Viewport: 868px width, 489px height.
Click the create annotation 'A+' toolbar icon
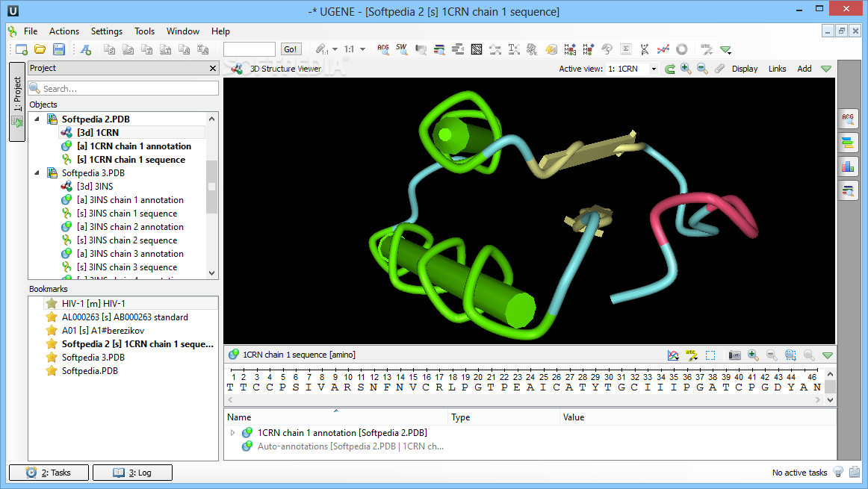86,49
